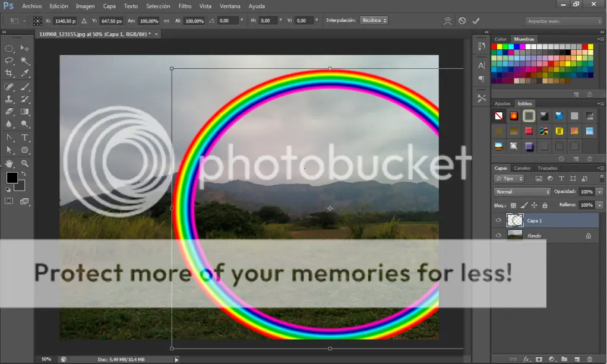Open the Opacidad slider arrow
The height and width of the screenshot is (364, 607).
pos(600,192)
